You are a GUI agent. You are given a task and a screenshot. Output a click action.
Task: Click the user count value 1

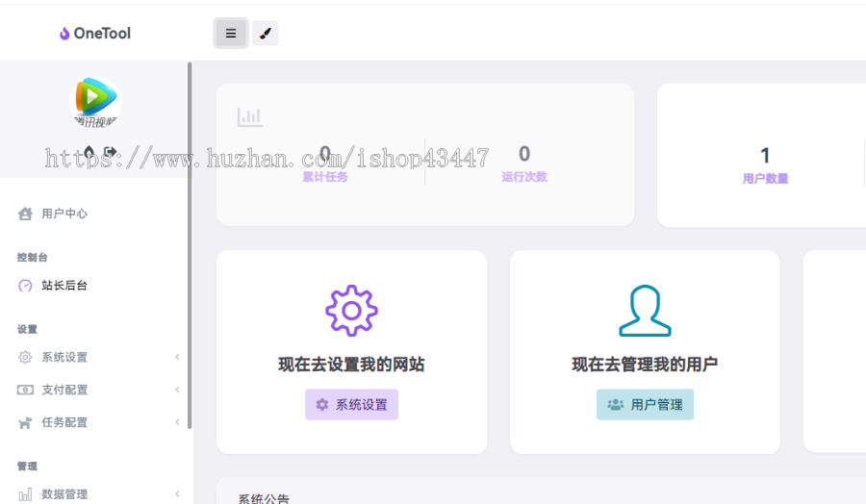(765, 156)
